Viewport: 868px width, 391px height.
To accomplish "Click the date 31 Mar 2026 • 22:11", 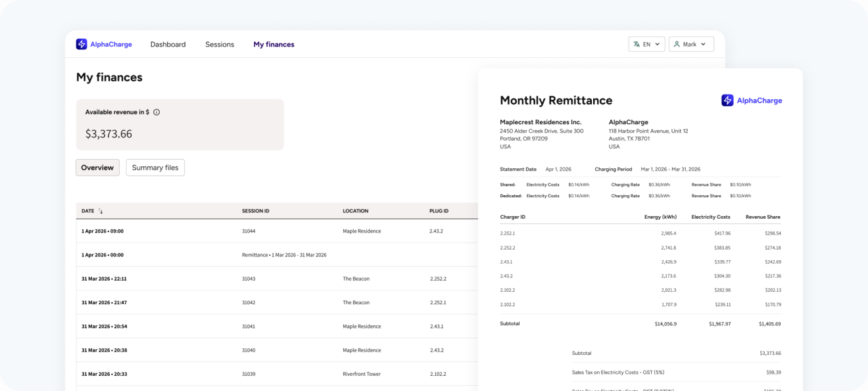I will click(104, 279).
